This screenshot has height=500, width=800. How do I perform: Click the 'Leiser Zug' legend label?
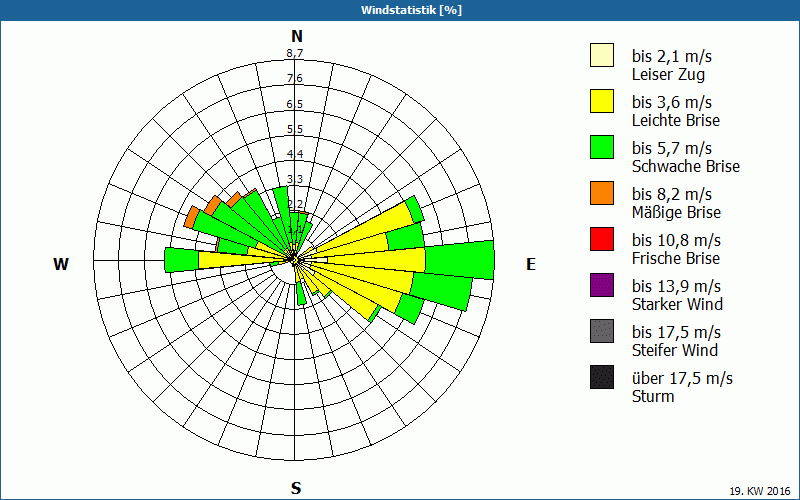tap(668, 74)
